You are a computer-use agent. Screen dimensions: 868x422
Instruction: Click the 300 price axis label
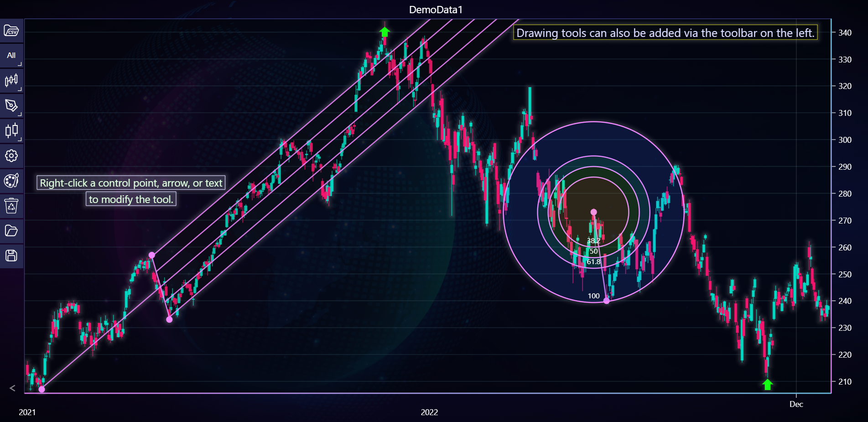pyautogui.click(x=845, y=140)
